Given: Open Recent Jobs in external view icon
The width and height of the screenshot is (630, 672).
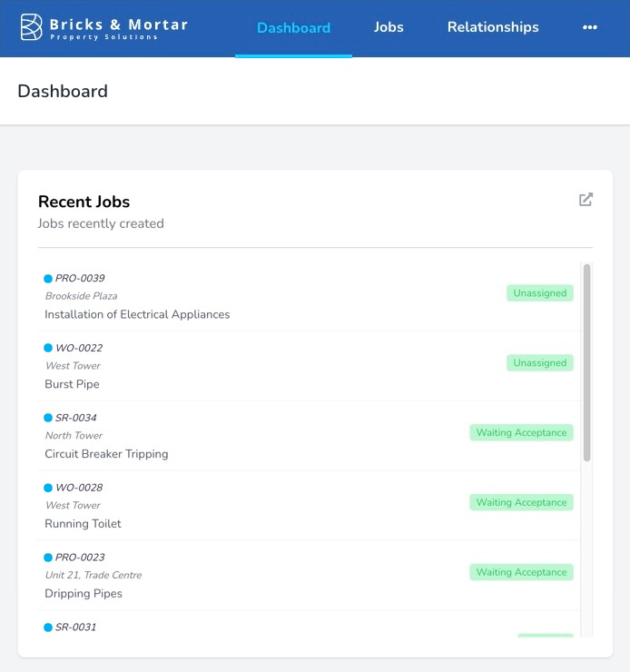Looking at the screenshot, I should tap(586, 199).
